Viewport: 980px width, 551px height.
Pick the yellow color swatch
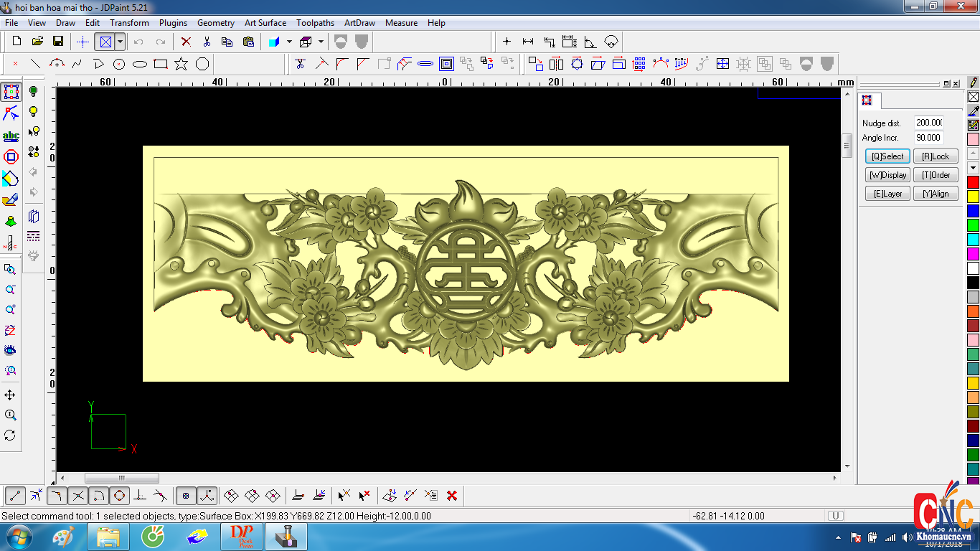pos(973,197)
